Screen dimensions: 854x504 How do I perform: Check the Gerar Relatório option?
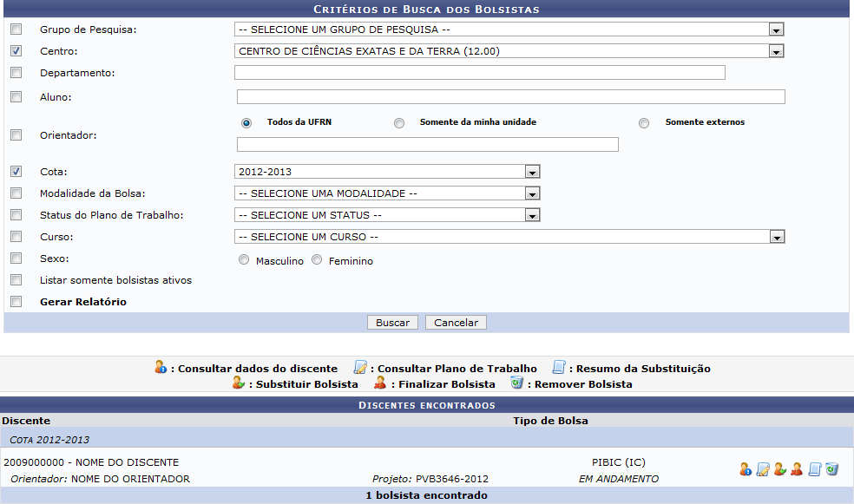(15, 301)
